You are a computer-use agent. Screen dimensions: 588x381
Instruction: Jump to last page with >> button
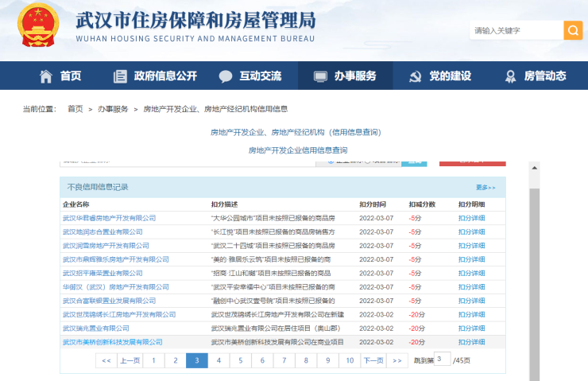pos(397,360)
